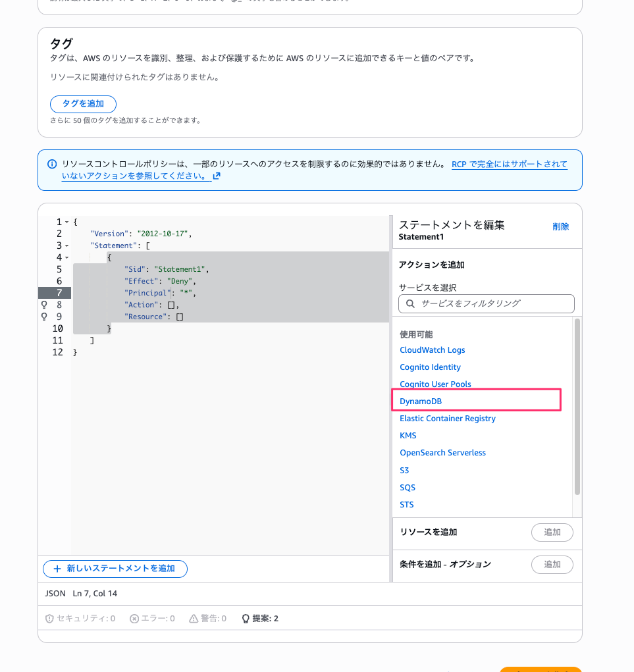Click 追加 next to リソースを追加
Viewport: 634px width, 672px height.
(552, 532)
